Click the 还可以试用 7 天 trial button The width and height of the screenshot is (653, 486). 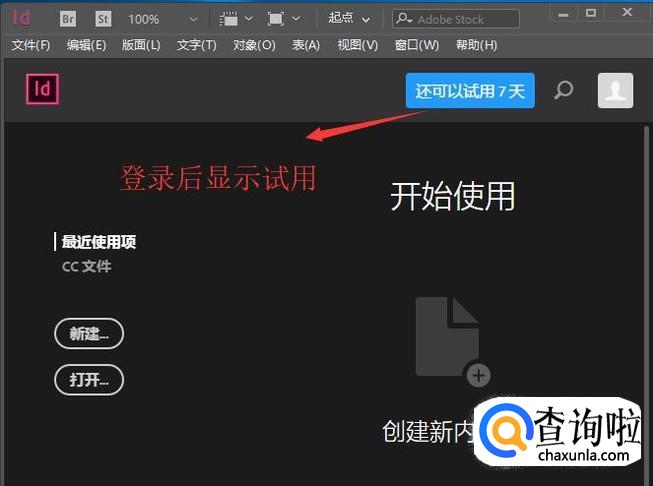[x=470, y=90]
